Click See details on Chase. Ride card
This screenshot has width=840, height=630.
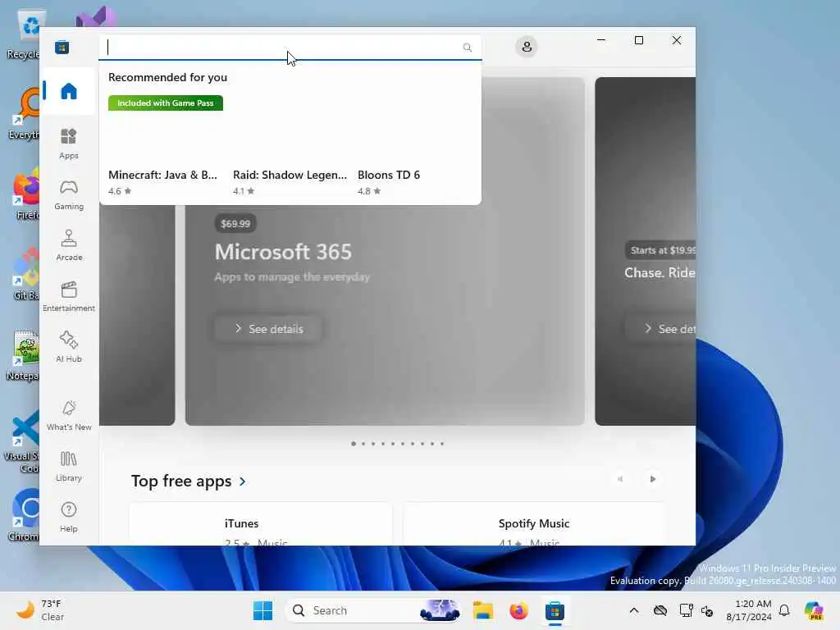tap(662, 329)
